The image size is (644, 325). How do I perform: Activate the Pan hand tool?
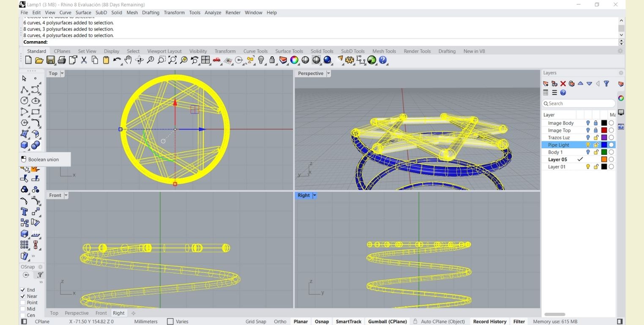coord(128,60)
